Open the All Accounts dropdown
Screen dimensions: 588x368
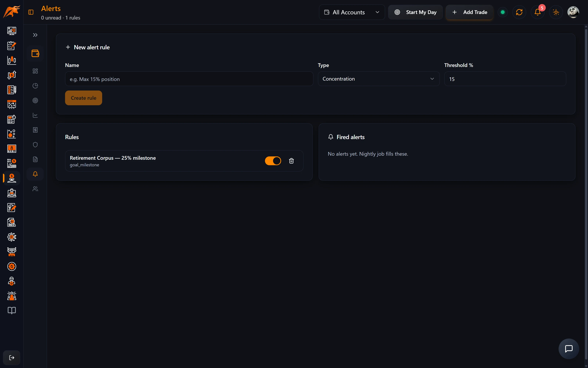click(x=352, y=12)
